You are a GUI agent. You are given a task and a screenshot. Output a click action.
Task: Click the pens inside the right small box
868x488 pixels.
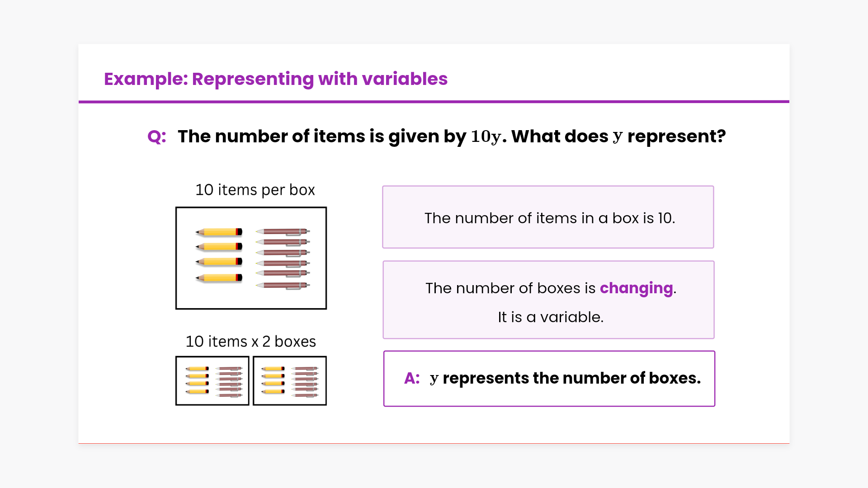305,382
